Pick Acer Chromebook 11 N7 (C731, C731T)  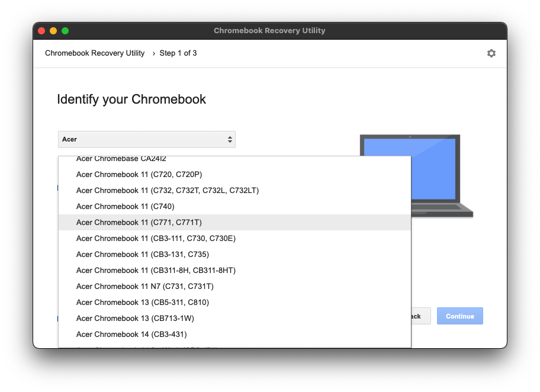coord(234,286)
